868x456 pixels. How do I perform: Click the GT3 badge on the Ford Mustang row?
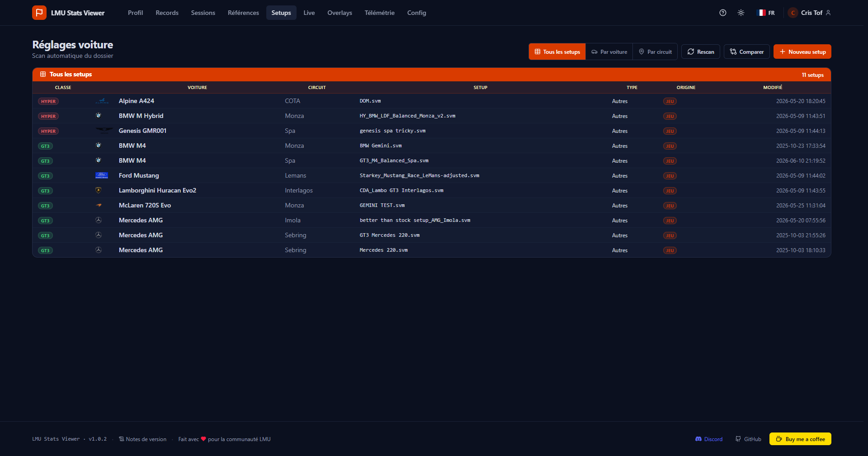pos(45,176)
